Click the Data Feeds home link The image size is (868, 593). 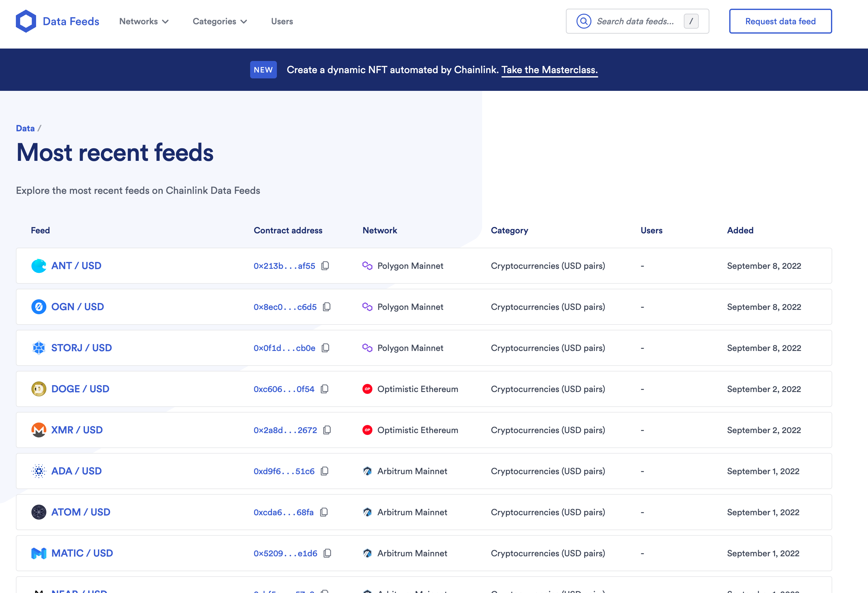pyautogui.click(x=71, y=21)
